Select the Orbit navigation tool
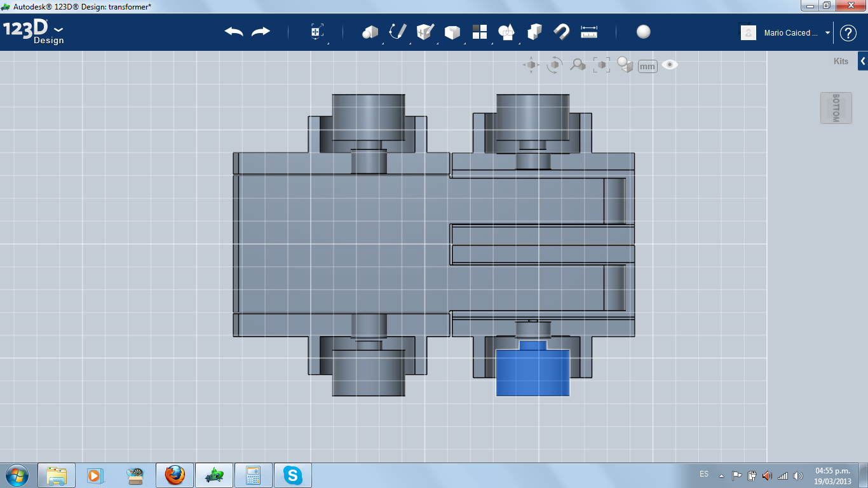This screenshot has height=488, width=868. coord(554,65)
